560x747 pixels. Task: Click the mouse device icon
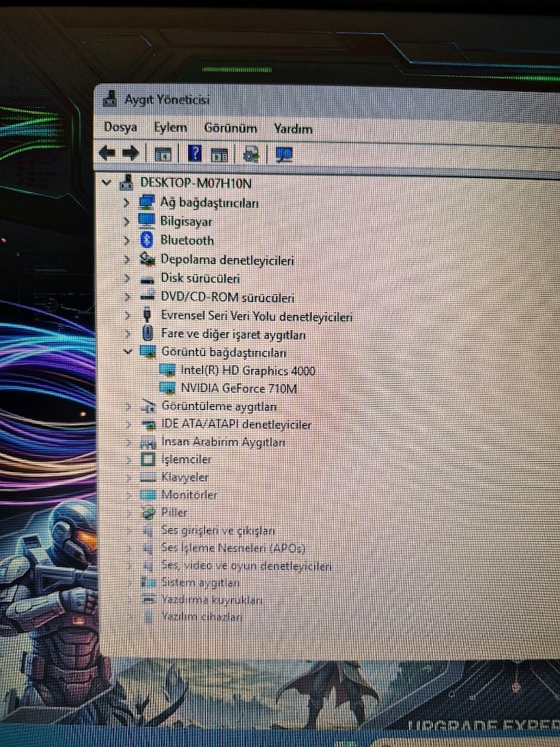pyautogui.click(x=148, y=333)
